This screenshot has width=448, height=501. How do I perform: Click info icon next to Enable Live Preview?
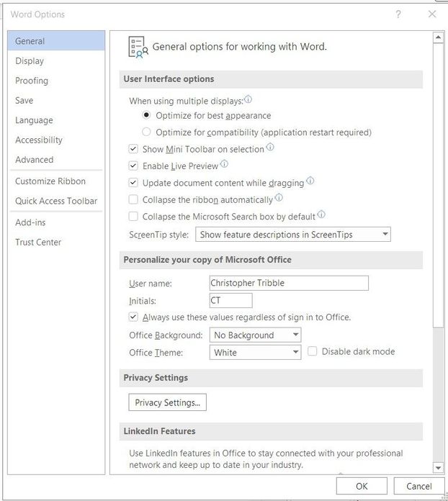pyautogui.click(x=225, y=164)
